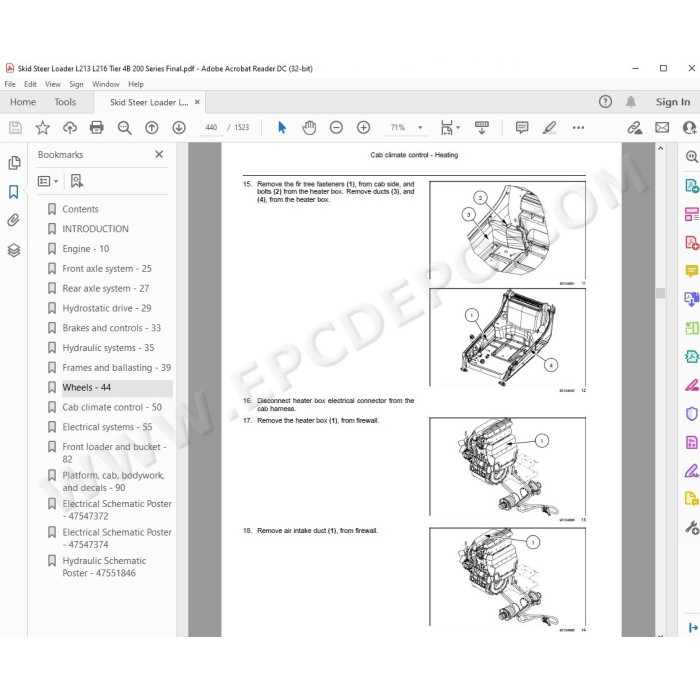The image size is (700, 700).
Task: Jump to Hydrostatic drive - 29 bookmark
Action: click(107, 308)
